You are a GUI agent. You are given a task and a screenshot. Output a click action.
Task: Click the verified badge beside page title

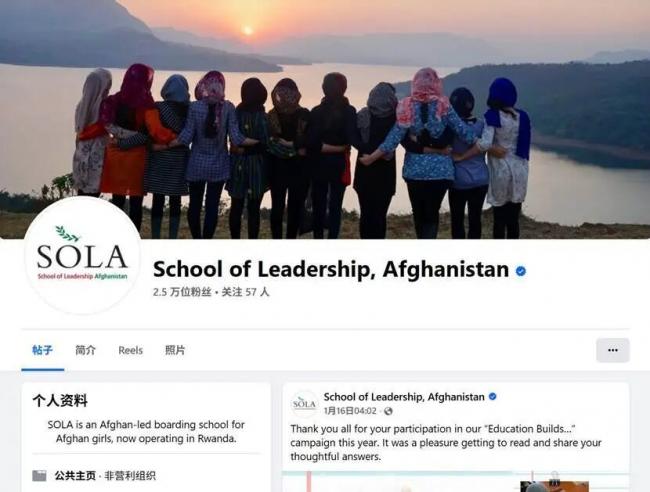pos(521,271)
